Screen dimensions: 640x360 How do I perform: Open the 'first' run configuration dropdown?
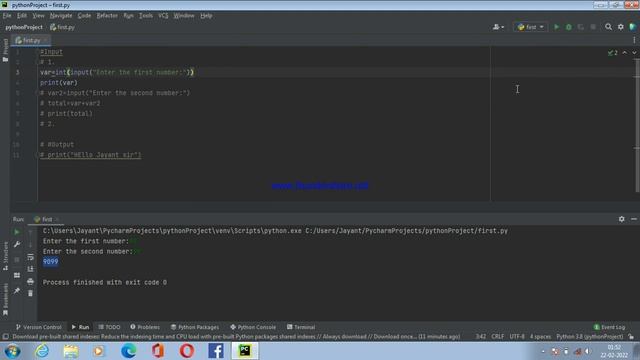pyautogui.click(x=530, y=27)
